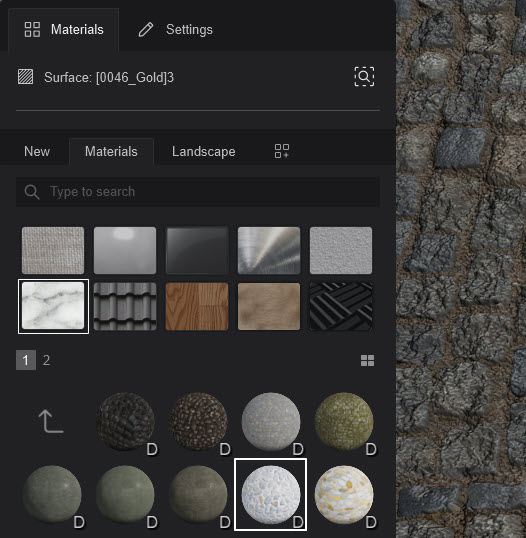526x538 pixels.
Task: Click the Type to search field
Action: [x=198, y=191]
